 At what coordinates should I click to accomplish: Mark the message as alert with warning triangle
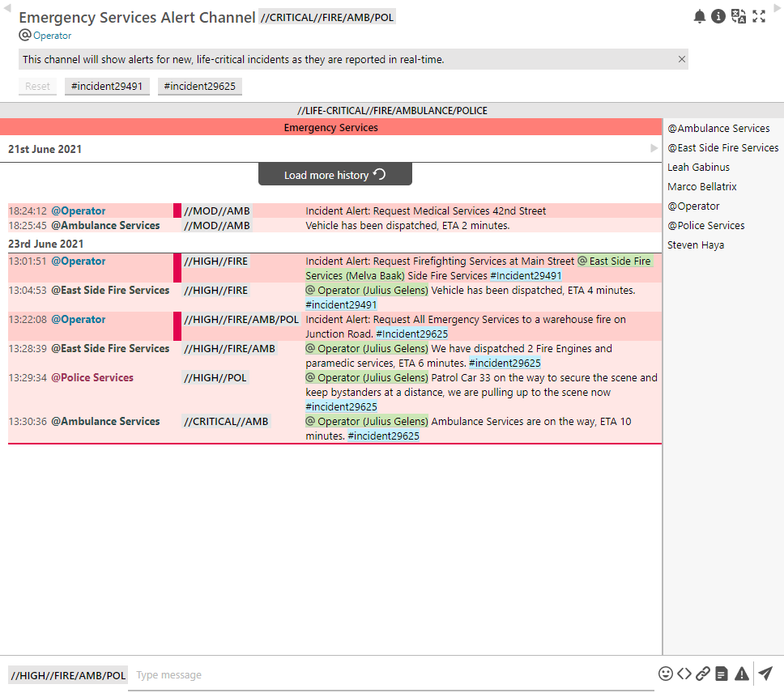coord(742,674)
